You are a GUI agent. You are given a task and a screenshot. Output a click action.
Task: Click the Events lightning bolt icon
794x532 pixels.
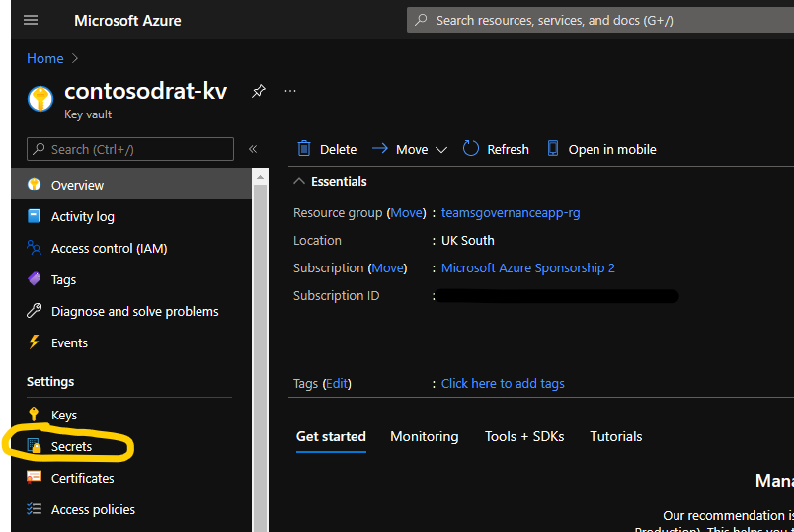click(34, 342)
